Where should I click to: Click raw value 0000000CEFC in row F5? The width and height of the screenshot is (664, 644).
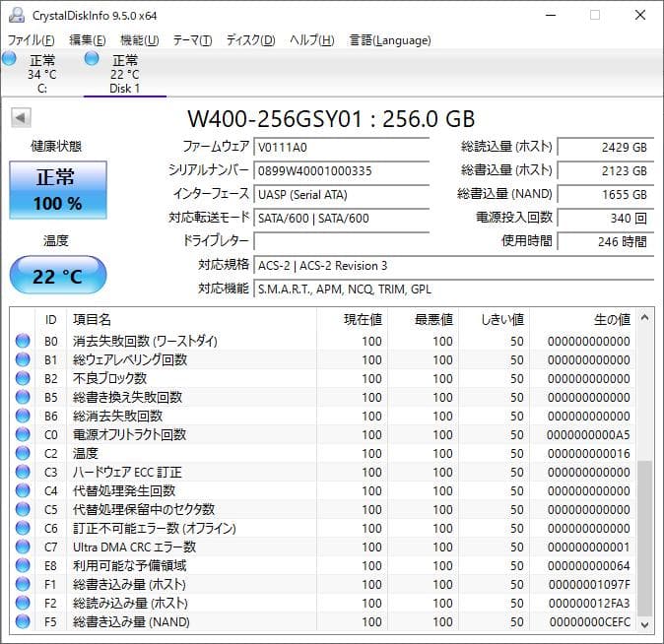pyautogui.click(x=589, y=621)
